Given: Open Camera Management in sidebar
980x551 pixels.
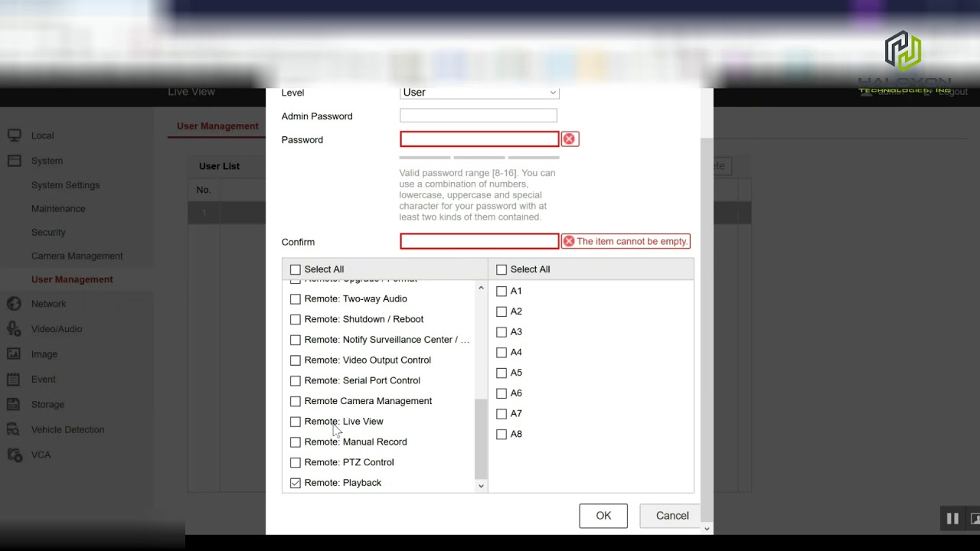Looking at the screenshot, I should (77, 256).
